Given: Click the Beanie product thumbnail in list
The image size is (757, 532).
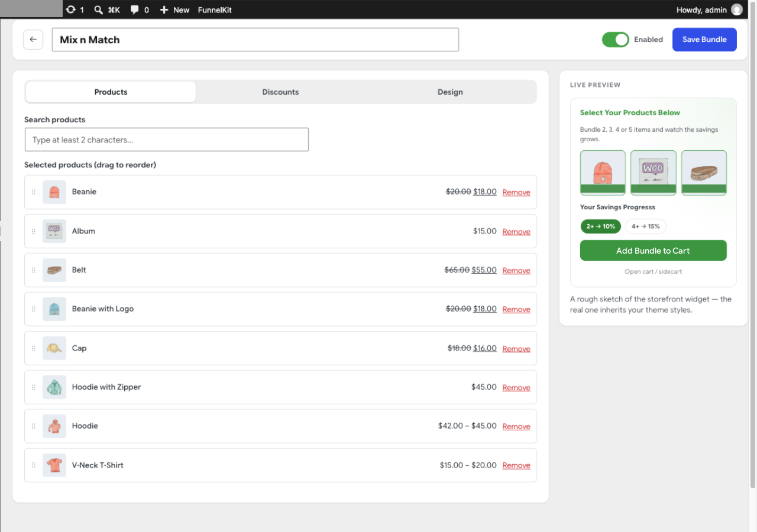Looking at the screenshot, I should tap(54, 192).
